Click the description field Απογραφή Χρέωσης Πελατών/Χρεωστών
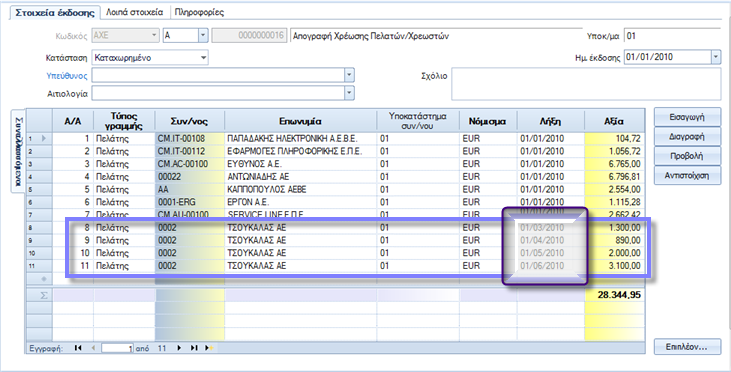This screenshot has width=731, height=372. point(436,36)
